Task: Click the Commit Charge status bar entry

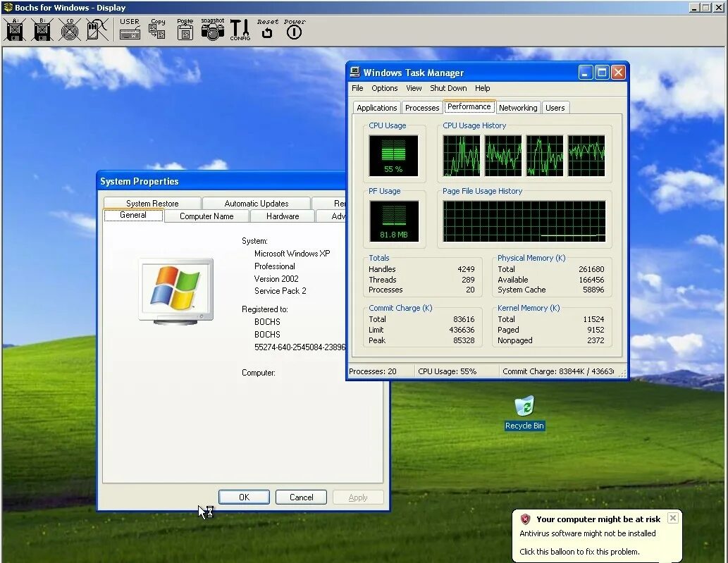Action: (558, 371)
